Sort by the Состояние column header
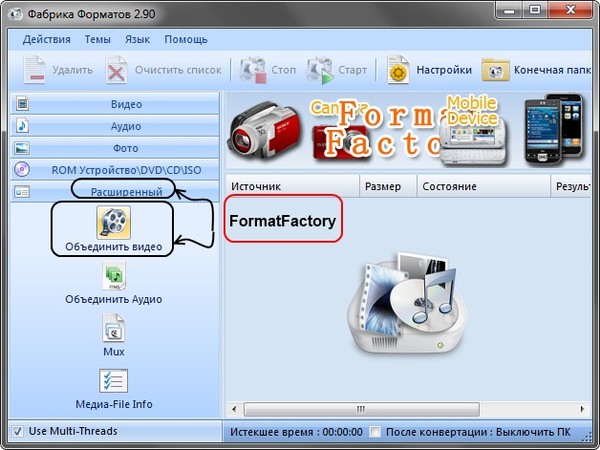Screen dimensions: 600x450 click(x=484, y=186)
